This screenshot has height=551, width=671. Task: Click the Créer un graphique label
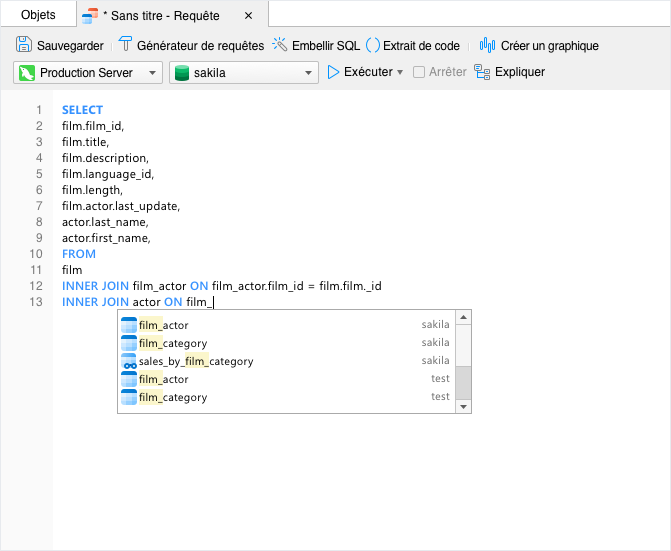(549, 45)
